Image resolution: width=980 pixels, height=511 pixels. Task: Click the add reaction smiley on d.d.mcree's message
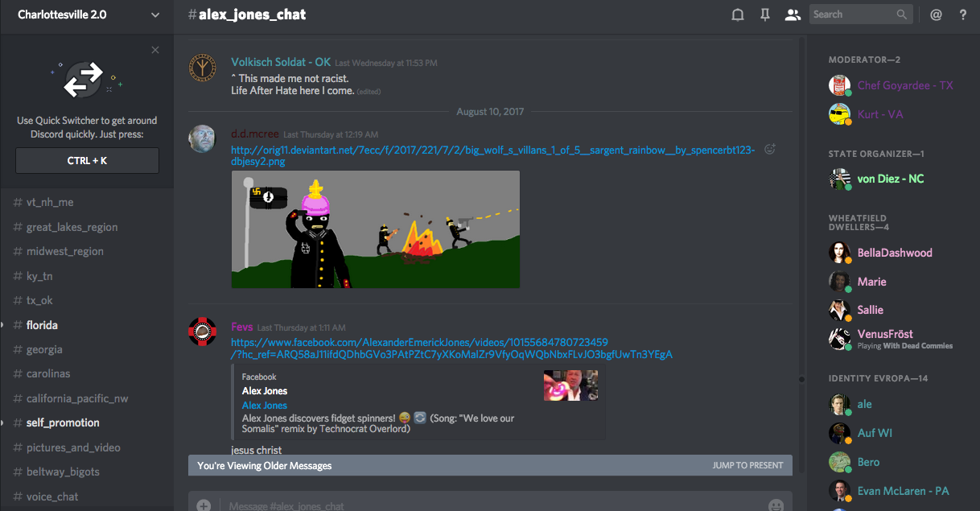770,150
